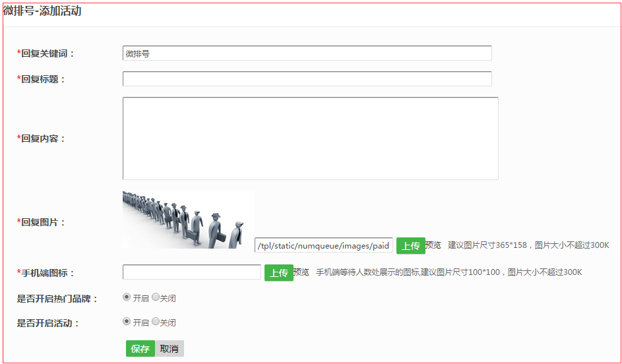This screenshot has width=622, height=364.
Task: Click 预览 link next to 回复图片 upload
Action: tap(433, 245)
